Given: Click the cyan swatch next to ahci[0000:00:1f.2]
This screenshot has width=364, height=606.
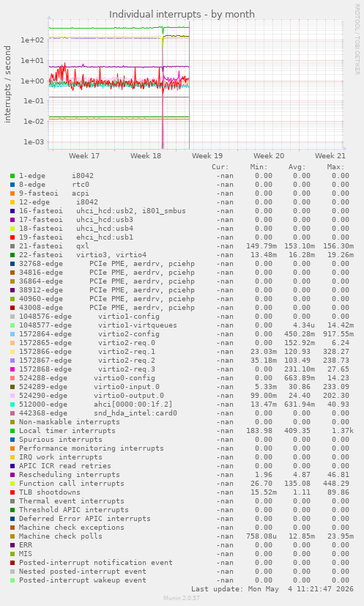Looking at the screenshot, I should (12, 404).
